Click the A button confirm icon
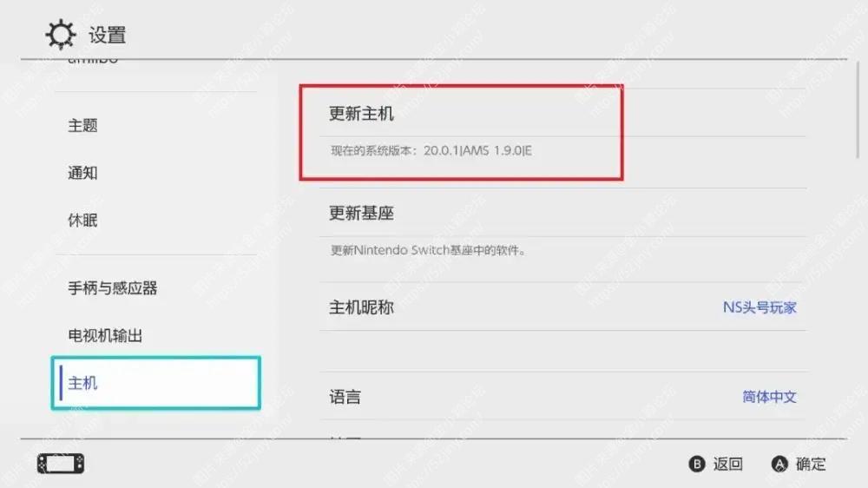This screenshot has height=488, width=868. pos(779,464)
